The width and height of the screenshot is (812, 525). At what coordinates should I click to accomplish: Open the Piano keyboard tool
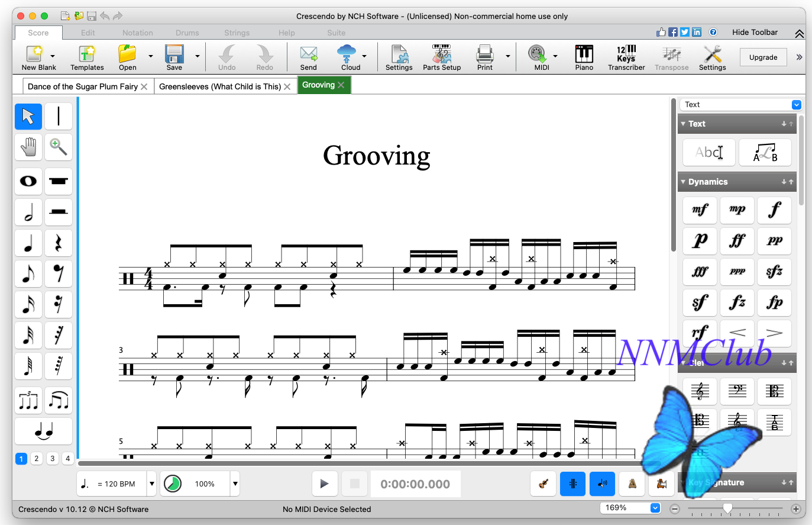584,57
